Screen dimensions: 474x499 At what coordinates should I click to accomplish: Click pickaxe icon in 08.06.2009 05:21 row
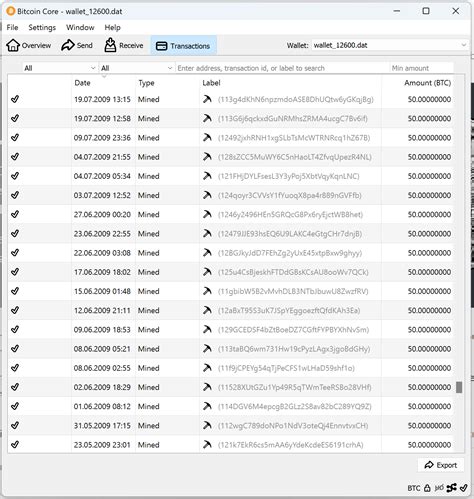pyautogui.click(x=207, y=349)
